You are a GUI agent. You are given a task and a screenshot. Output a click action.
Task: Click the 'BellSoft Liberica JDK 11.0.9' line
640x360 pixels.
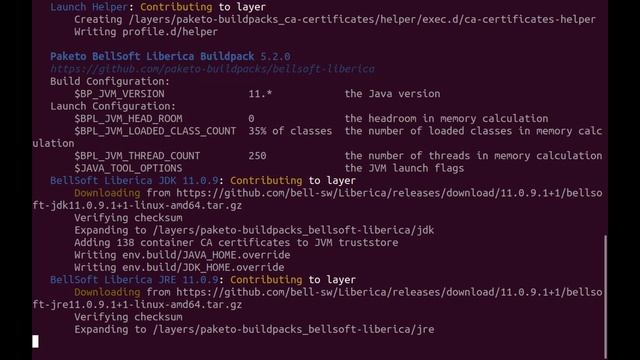pyautogui.click(x=203, y=180)
